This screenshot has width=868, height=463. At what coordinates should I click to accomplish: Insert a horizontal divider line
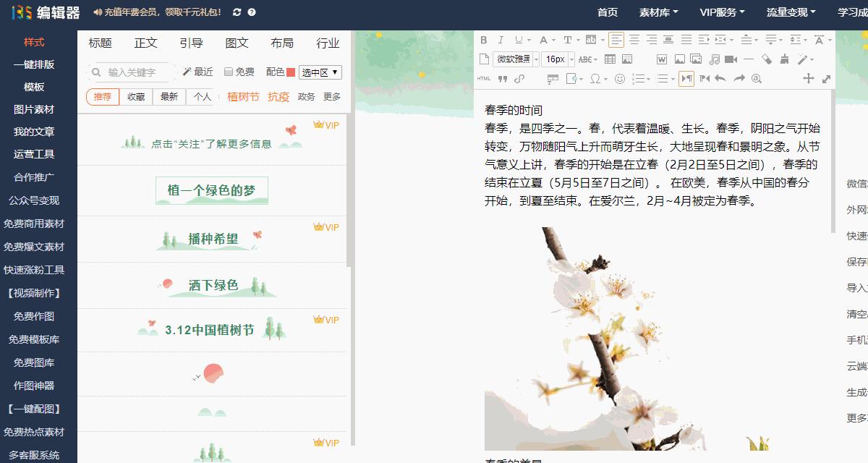(748, 59)
